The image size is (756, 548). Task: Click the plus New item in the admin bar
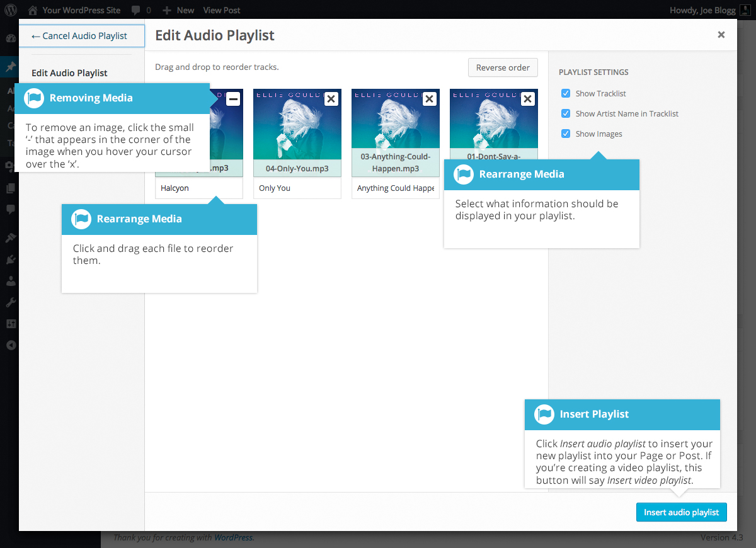click(178, 10)
